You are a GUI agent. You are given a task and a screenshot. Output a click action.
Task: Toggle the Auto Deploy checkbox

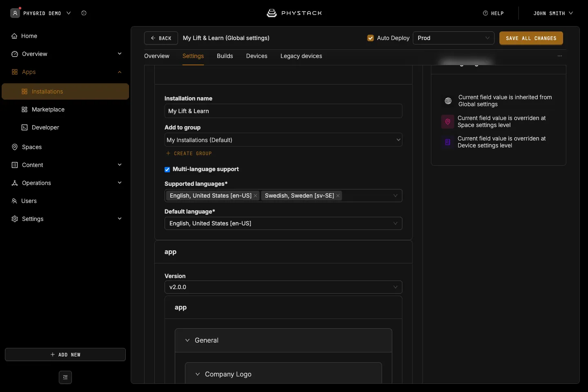pos(371,38)
